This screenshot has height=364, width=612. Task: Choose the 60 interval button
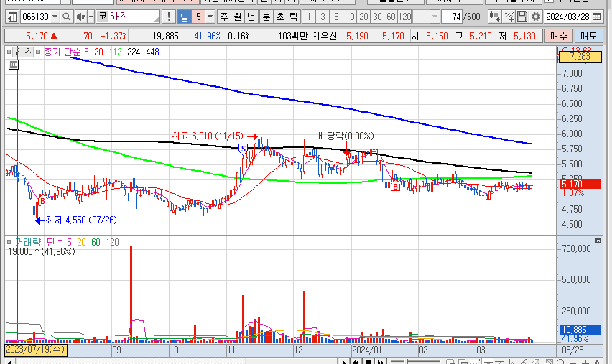coord(391,17)
